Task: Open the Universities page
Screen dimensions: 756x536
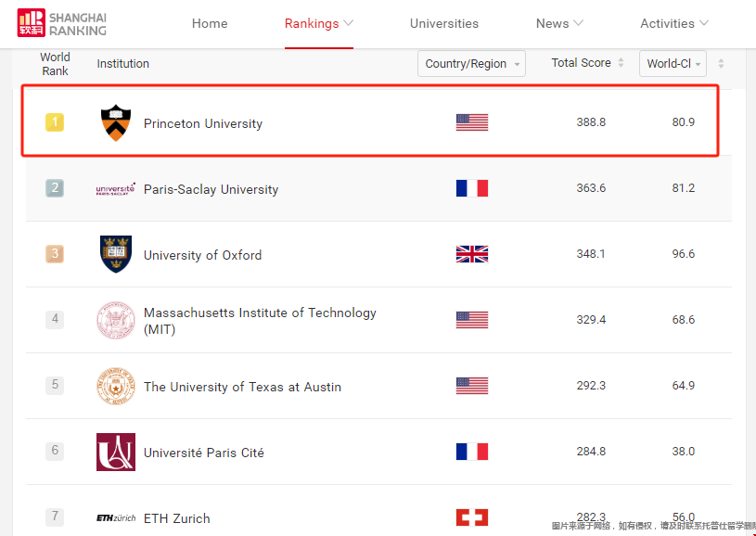Action: (444, 23)
